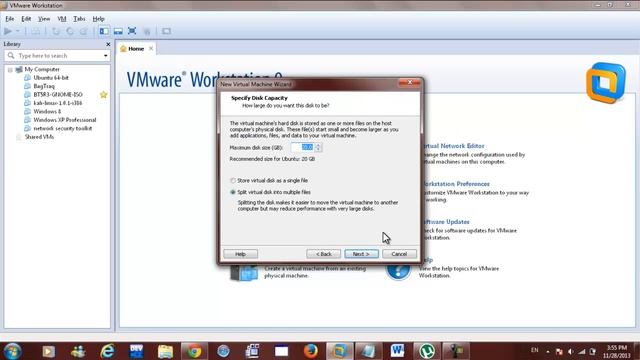Click the favorite star beside BT5R3-GNOME-ISO
Screen dimensions: 640x360
tap(103, 95)
